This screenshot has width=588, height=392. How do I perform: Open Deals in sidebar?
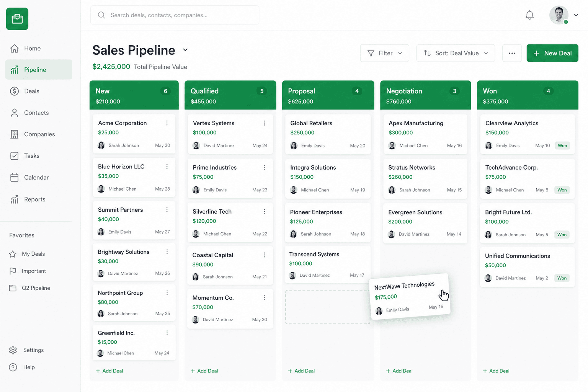(39, 91)
